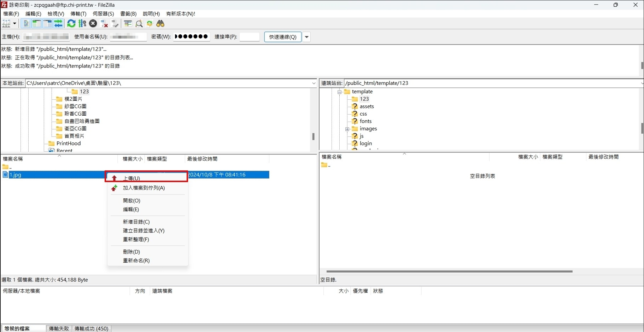
Task: Open the directory listing filters icon
Action: [x=128, y=24]
